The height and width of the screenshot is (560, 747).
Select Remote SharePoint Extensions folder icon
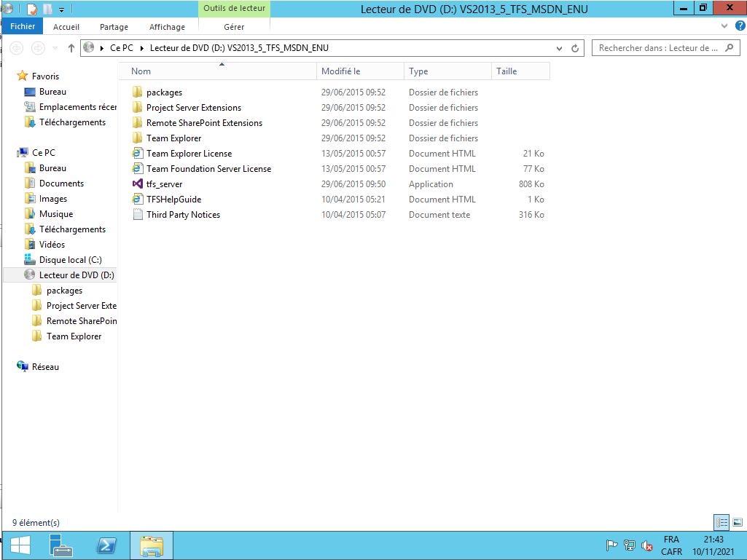pos(137,122)
